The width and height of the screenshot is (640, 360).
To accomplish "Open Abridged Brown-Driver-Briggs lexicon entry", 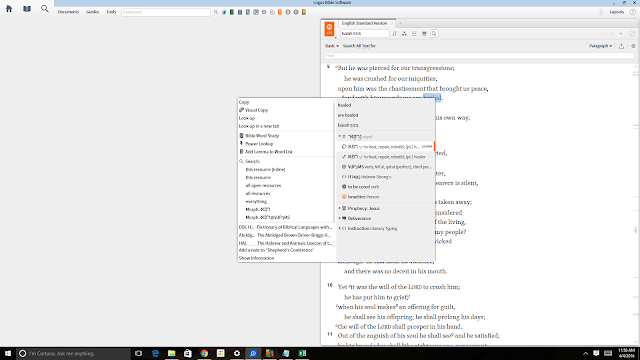I will coord(286,235).
